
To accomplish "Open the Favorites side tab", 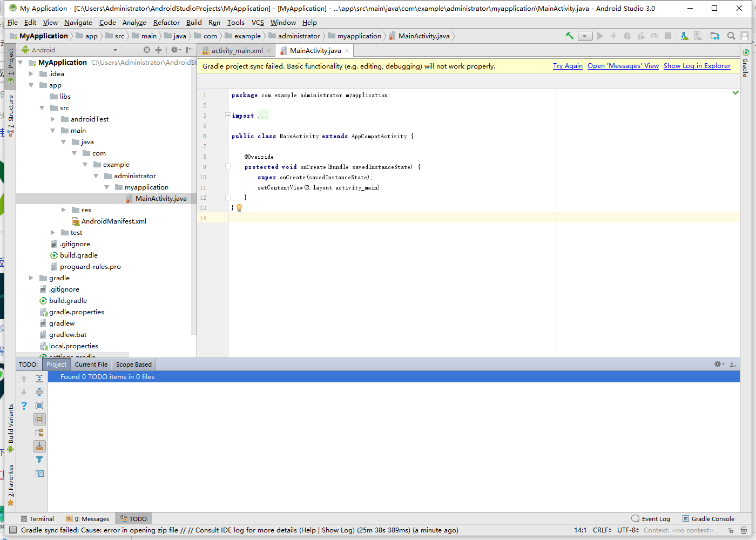I will click(x=11, y=485).
